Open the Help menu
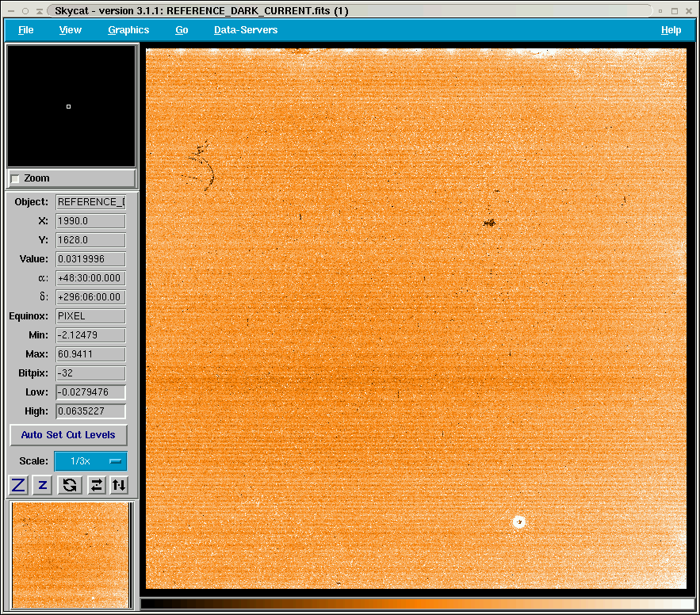 [x=671, y=30]
